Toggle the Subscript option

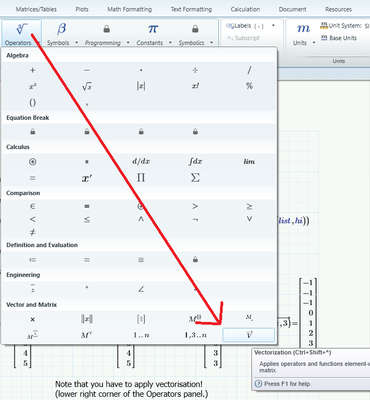click(x=243, y=38)
